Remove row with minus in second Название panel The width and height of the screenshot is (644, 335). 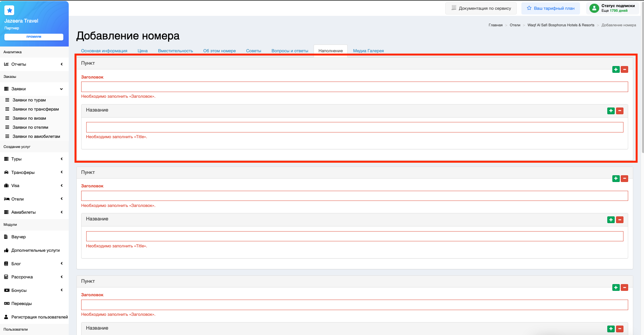620,220
